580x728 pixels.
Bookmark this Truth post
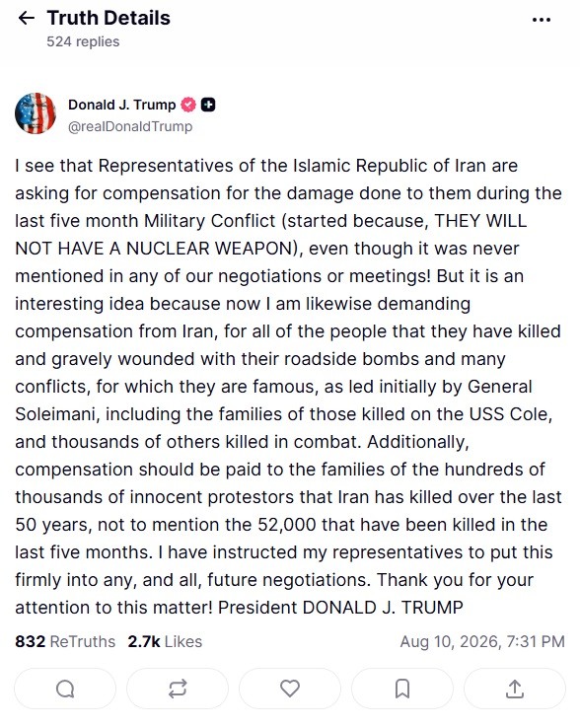(402, 689)
